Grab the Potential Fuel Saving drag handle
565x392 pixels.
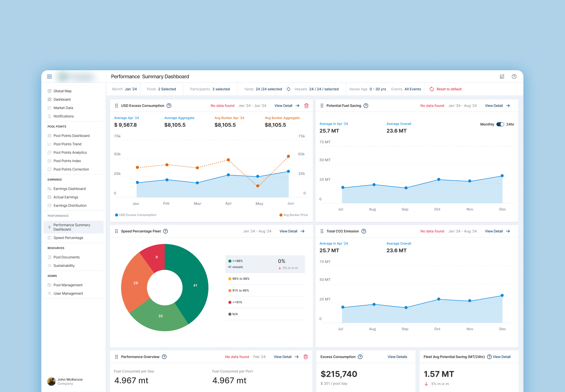point(322,106)
